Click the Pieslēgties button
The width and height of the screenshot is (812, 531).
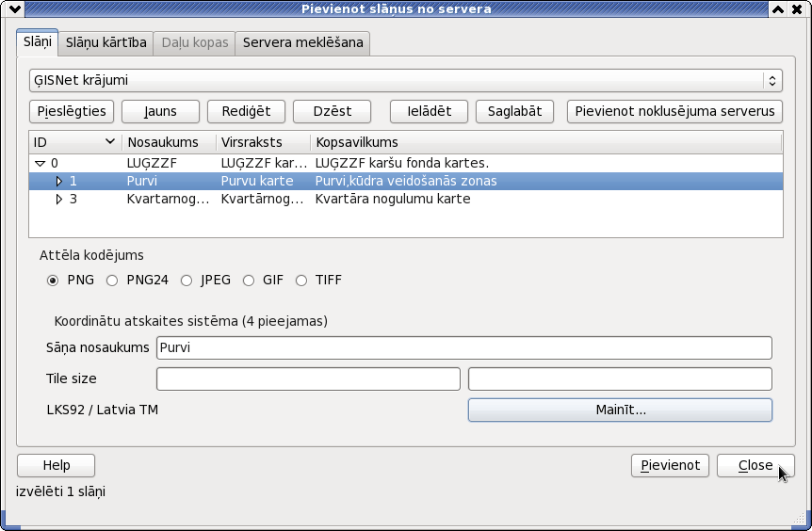coord(72,112)
